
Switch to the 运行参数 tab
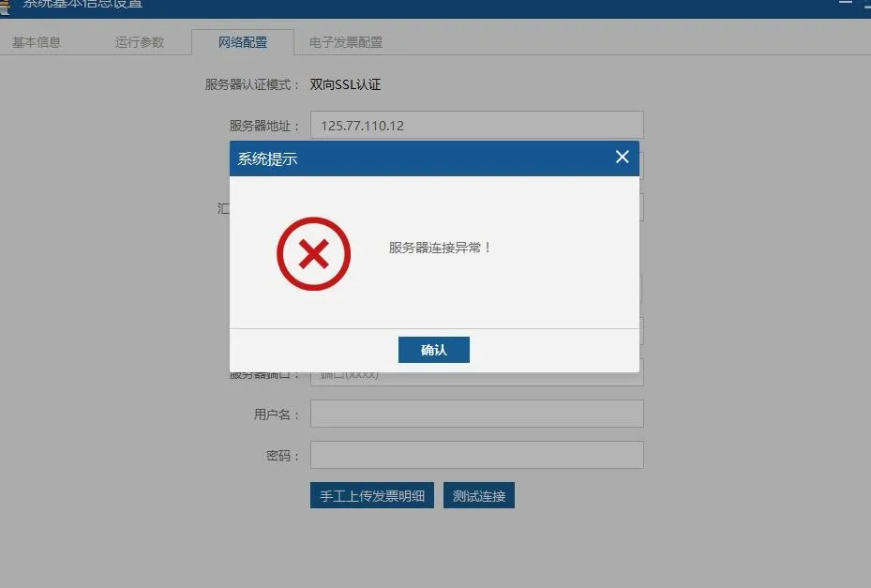click(x=140, y=42)
